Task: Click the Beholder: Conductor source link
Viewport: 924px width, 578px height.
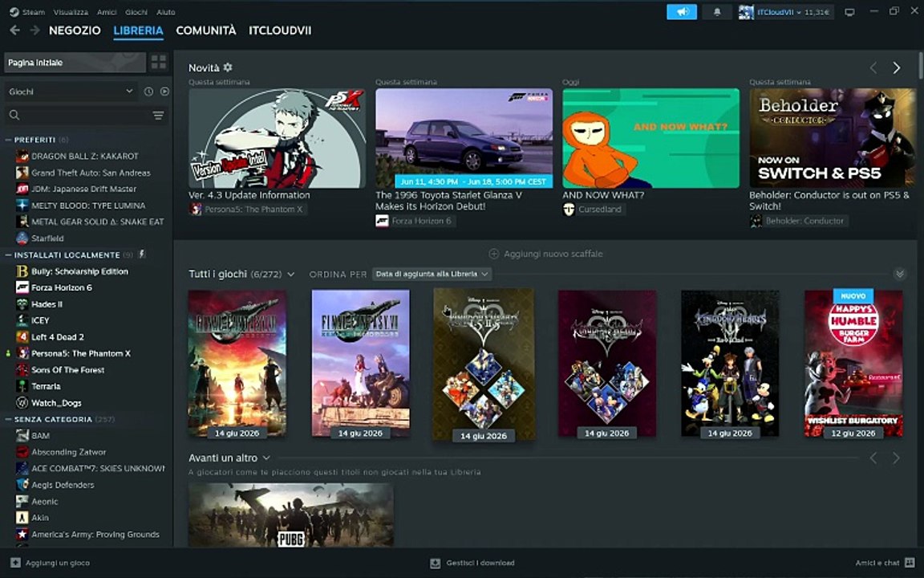Action: [799, 221]
